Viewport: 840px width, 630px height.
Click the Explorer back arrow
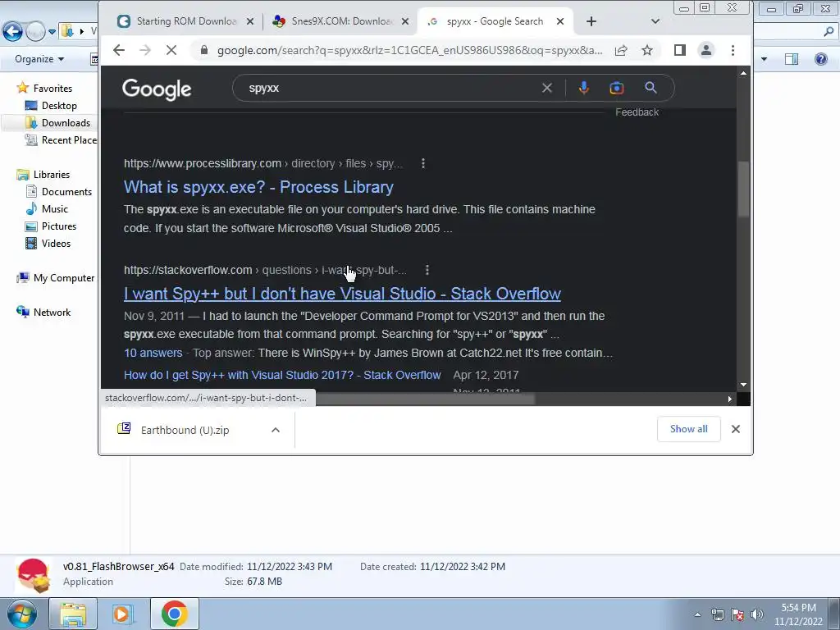[13, 32]
